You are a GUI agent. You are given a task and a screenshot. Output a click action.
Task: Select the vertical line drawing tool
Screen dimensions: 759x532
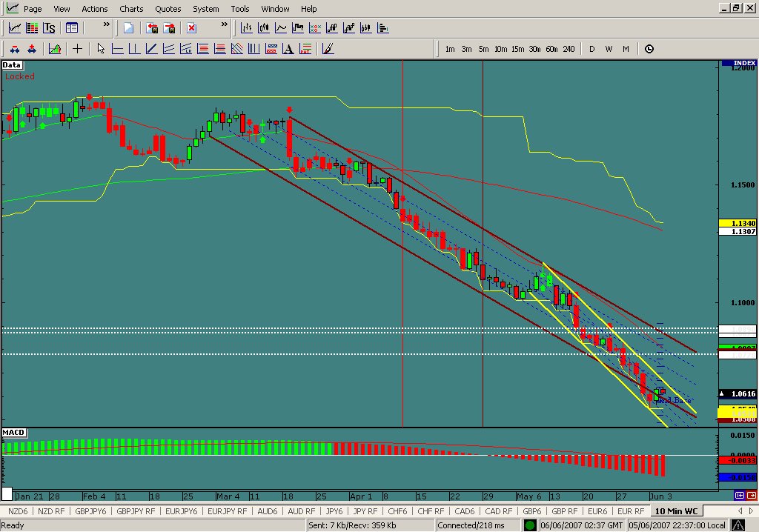[135, 49]
